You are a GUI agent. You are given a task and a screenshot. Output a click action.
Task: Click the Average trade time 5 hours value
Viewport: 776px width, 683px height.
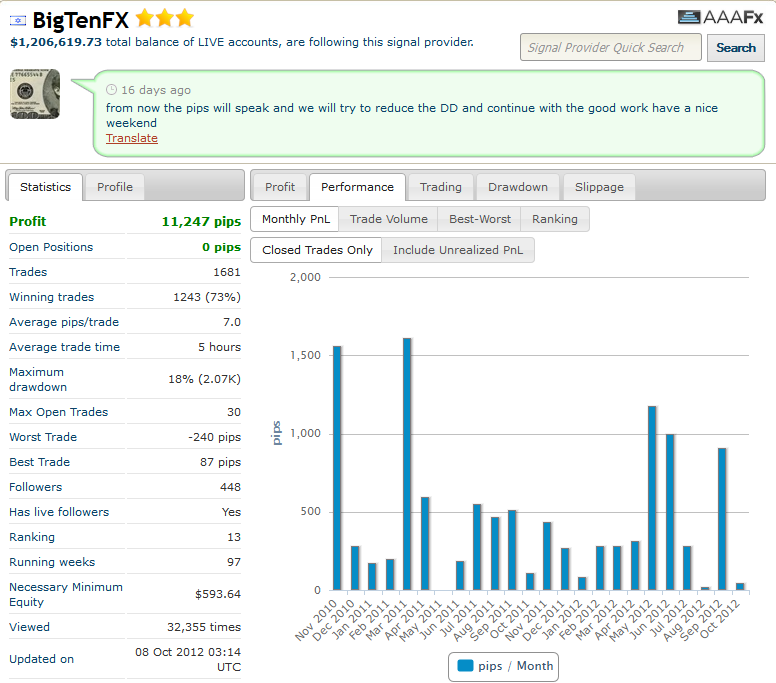click(219, 347)
